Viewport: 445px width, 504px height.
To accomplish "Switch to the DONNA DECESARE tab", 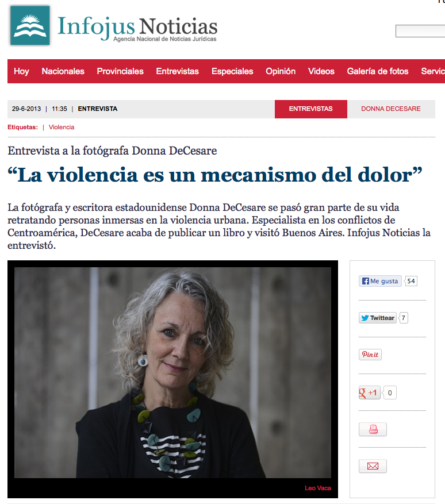I will [x=391, y=109].
